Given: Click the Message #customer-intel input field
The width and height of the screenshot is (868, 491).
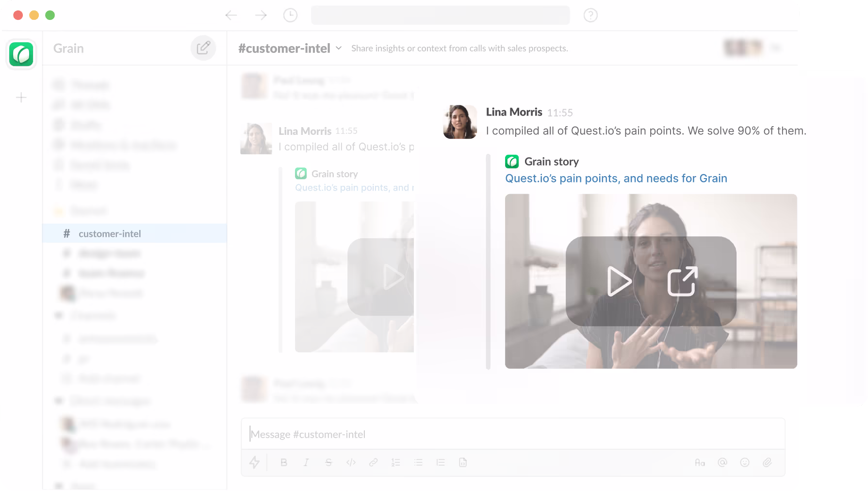Looking at the screenshot, I should tap(512, 434).
